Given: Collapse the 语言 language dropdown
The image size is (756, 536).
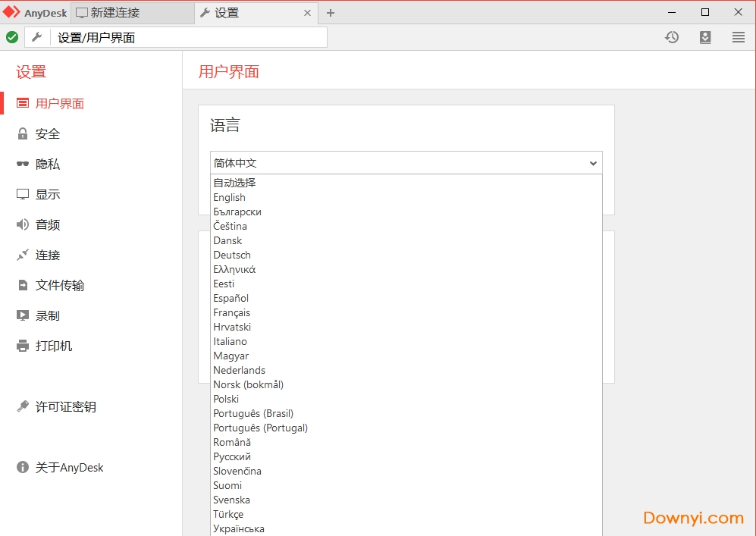Looking at the screenshot, I should [x=594, y=162].
